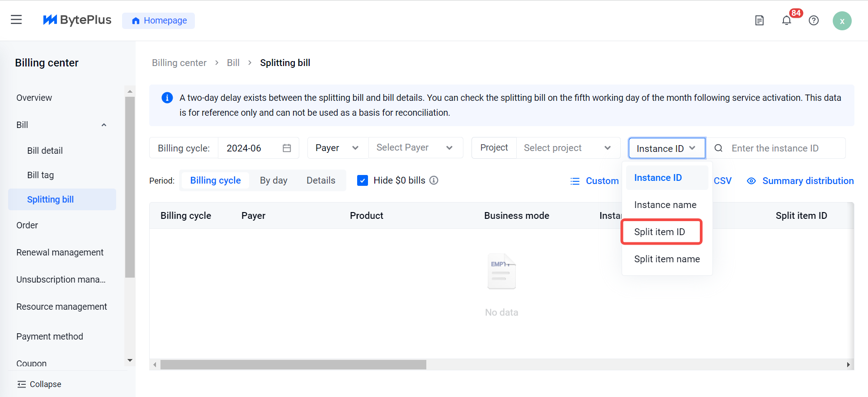The width and height of the screenshot is (868, 397).
Task: Open the hamburger navigation menu
Action: pyautogui.click(x=16, y=20)
